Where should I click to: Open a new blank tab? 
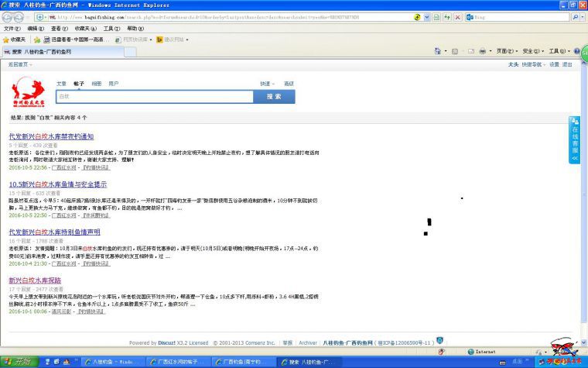pyautogui.click(x=130, y=52)
